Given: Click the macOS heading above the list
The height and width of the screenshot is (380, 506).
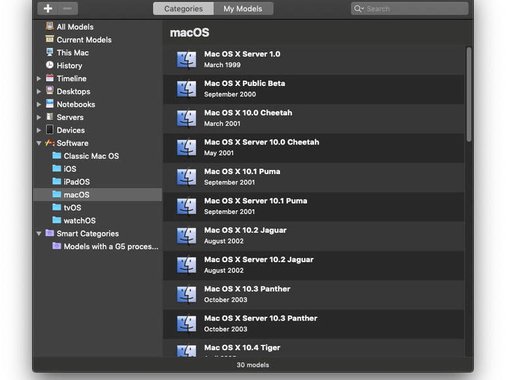Looking at the screenshot, I should [190, 33].
